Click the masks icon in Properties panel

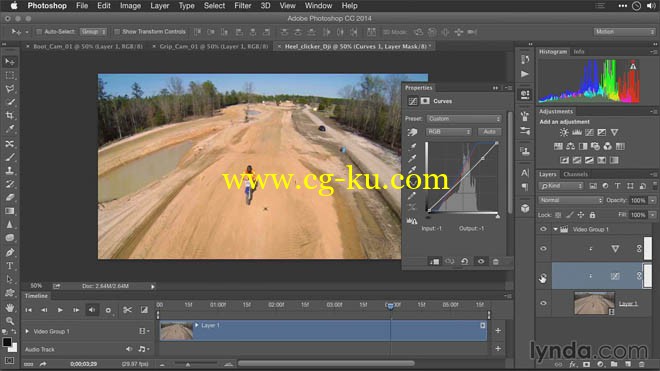[425, 101]
